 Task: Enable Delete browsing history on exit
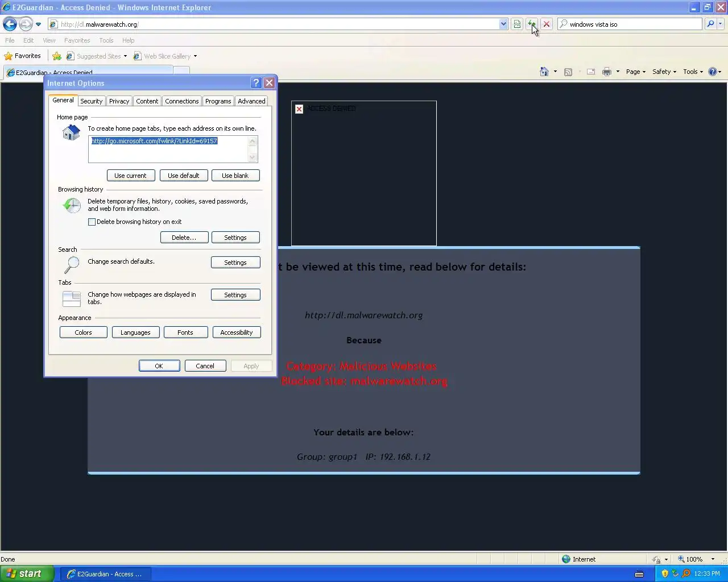click(92, 222)
